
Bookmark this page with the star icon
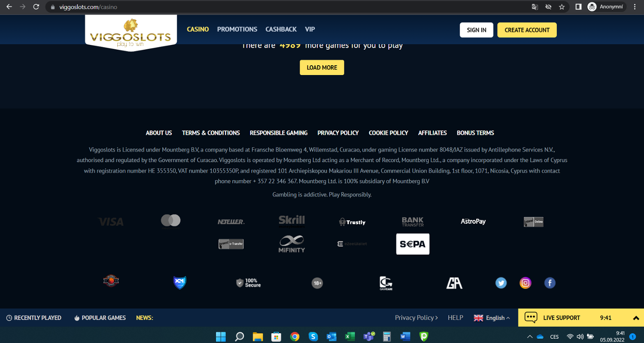[x=562, y=7]
